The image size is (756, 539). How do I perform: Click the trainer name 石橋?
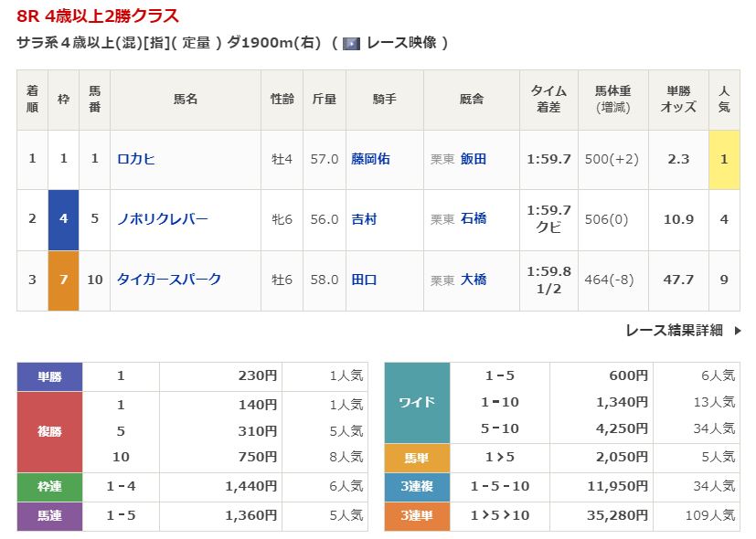coord(473,219)
